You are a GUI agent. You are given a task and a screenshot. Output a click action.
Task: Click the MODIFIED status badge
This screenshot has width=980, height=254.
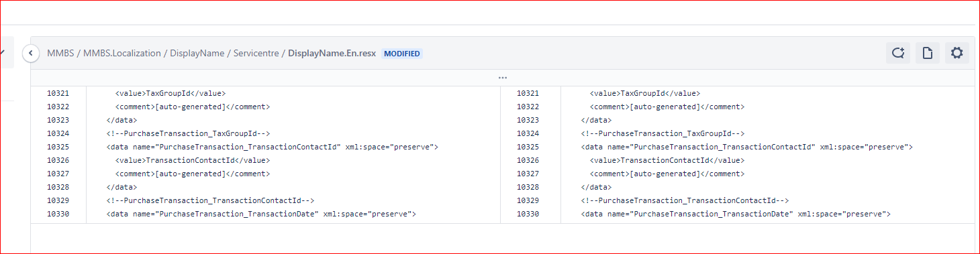(x=402, y=54)
